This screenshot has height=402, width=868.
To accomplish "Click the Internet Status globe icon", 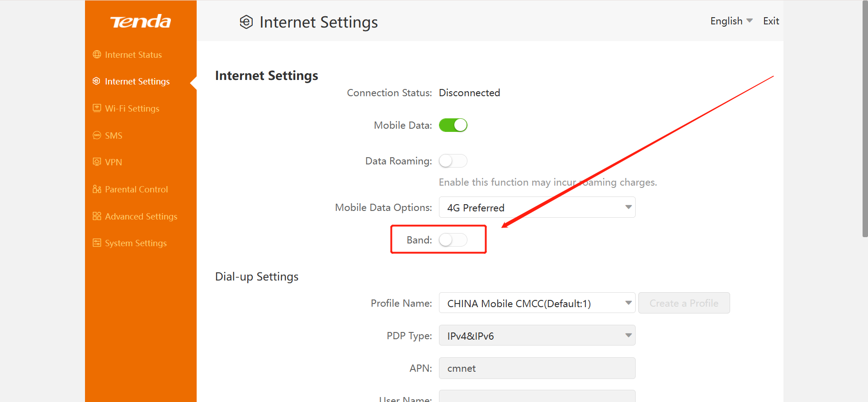I will click(x=97, y=54).
